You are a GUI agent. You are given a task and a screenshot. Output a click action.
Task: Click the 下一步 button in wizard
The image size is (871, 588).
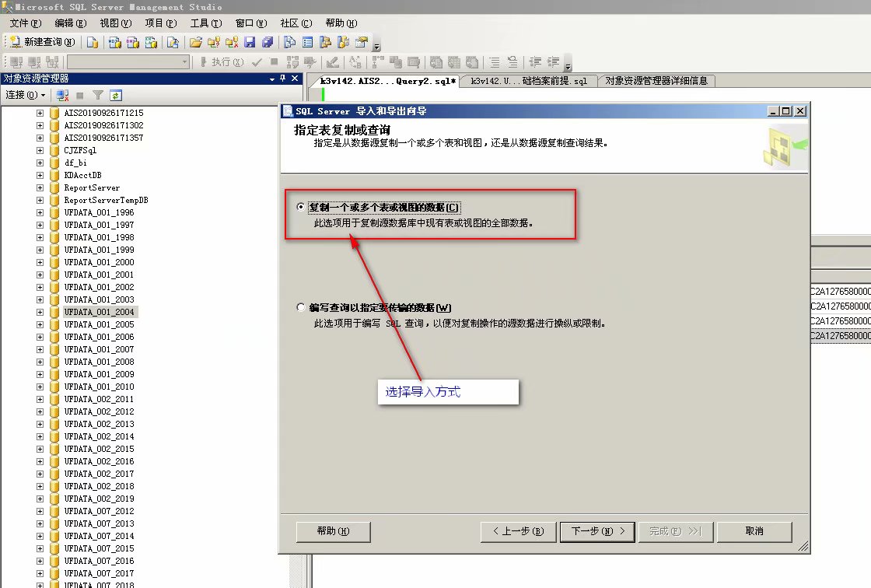[x=592, y=531]
